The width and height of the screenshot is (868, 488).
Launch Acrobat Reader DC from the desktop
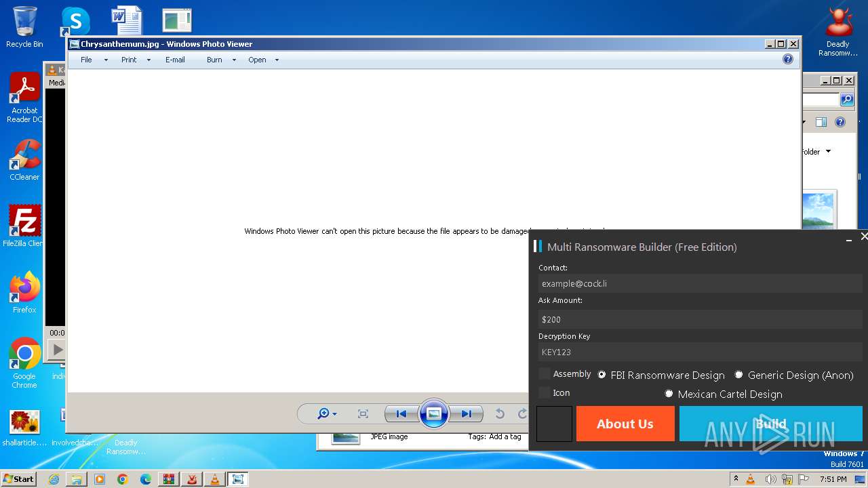[x=24, y=98]
